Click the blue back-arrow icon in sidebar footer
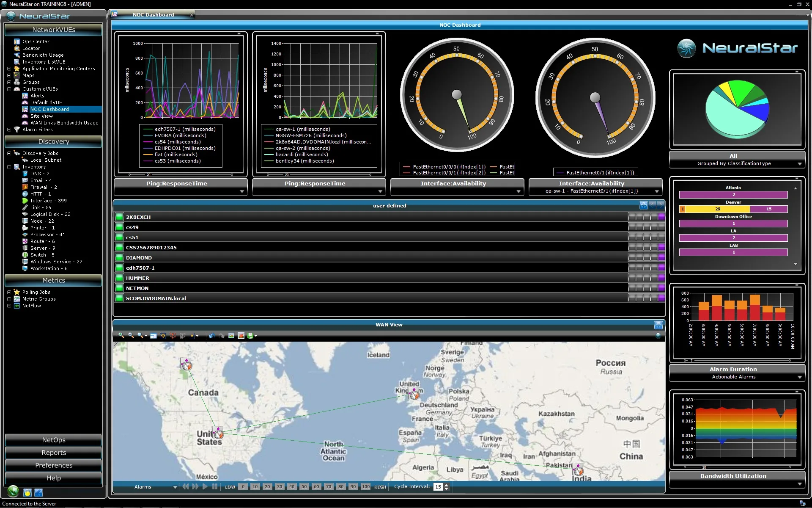 coord(38,492)
